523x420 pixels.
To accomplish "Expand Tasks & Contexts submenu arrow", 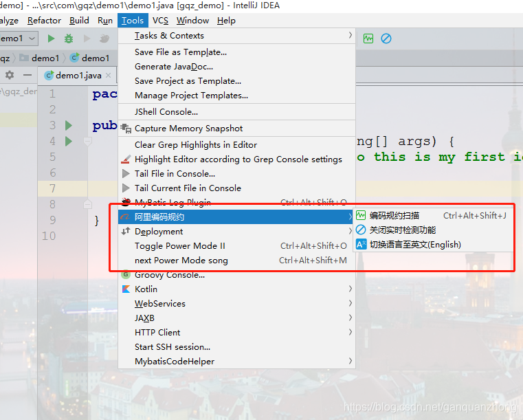I will (350, 35).
